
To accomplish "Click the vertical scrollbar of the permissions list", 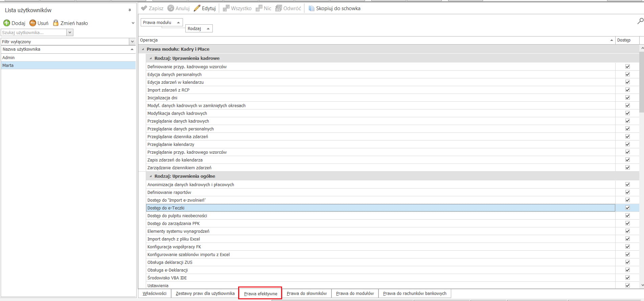I will pyautogui.click(x=642, y=166).
